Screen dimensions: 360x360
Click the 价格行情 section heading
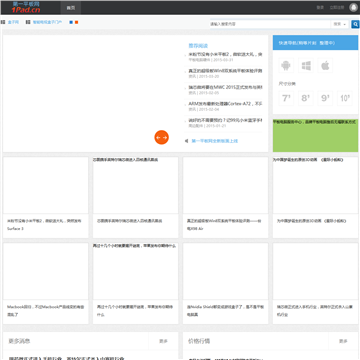point(199,341)
